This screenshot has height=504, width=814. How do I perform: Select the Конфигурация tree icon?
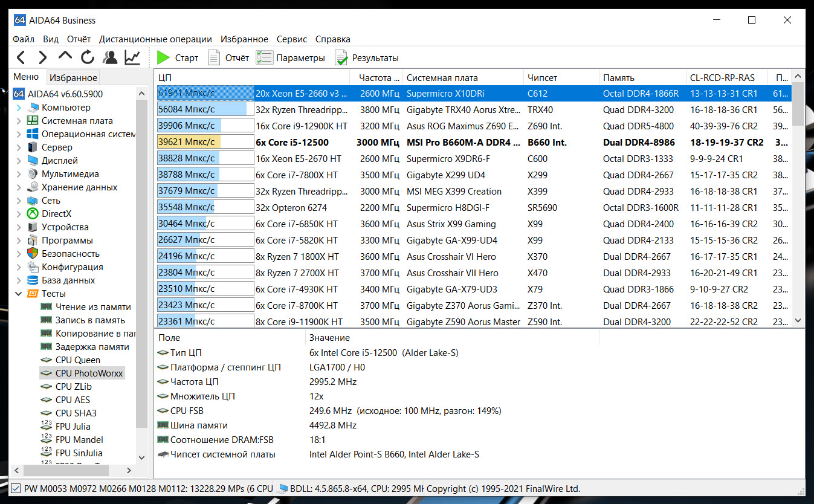click(33, 267)
